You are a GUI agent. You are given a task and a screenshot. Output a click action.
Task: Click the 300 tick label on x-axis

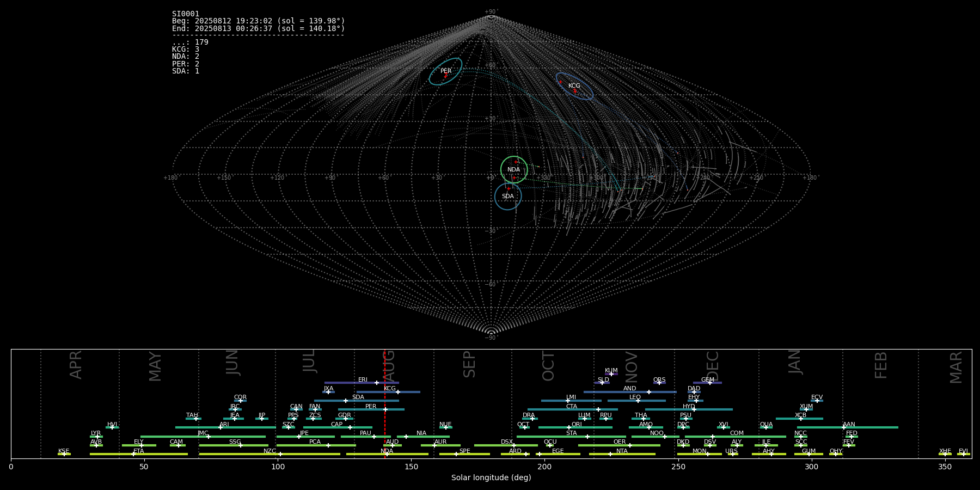pos(811,467)
